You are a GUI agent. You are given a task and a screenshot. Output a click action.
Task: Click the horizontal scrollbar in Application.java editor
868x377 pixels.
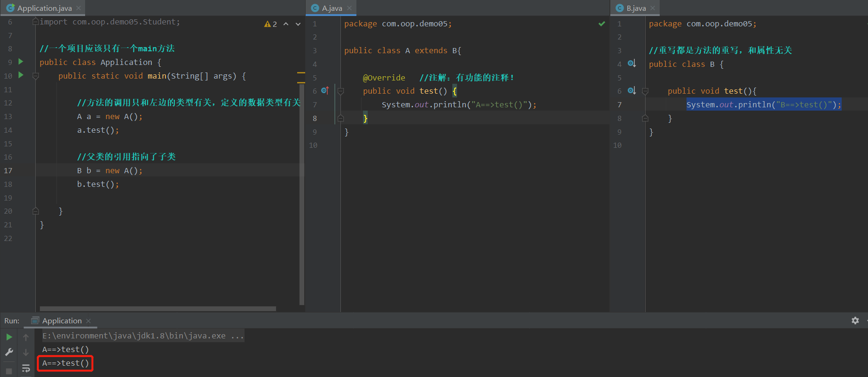tap(158, 309)
